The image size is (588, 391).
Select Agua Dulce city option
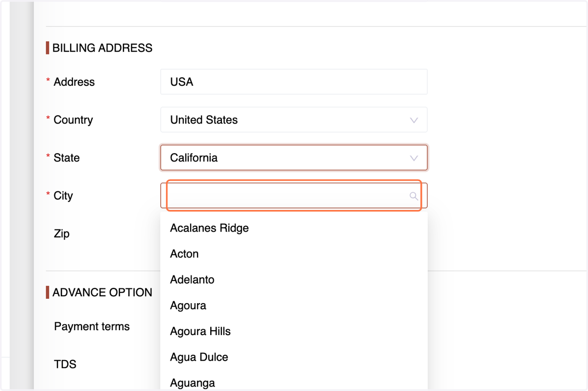[x=294, y=357]
